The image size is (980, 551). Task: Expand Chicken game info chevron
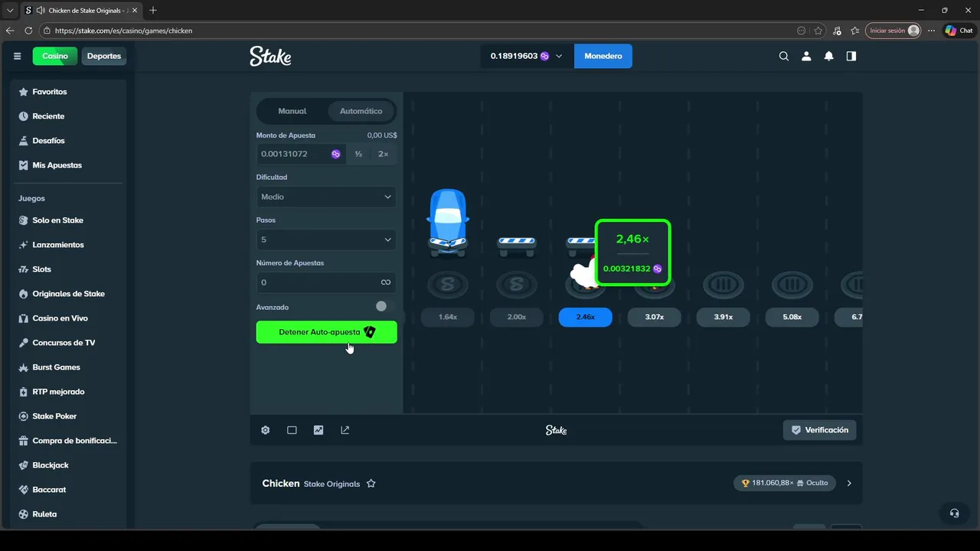[x=849, y=483]
